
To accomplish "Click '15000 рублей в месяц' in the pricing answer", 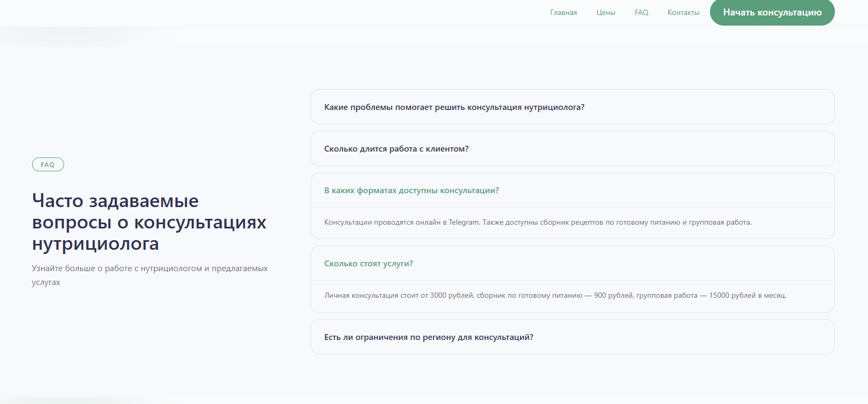I will (747, 296).
